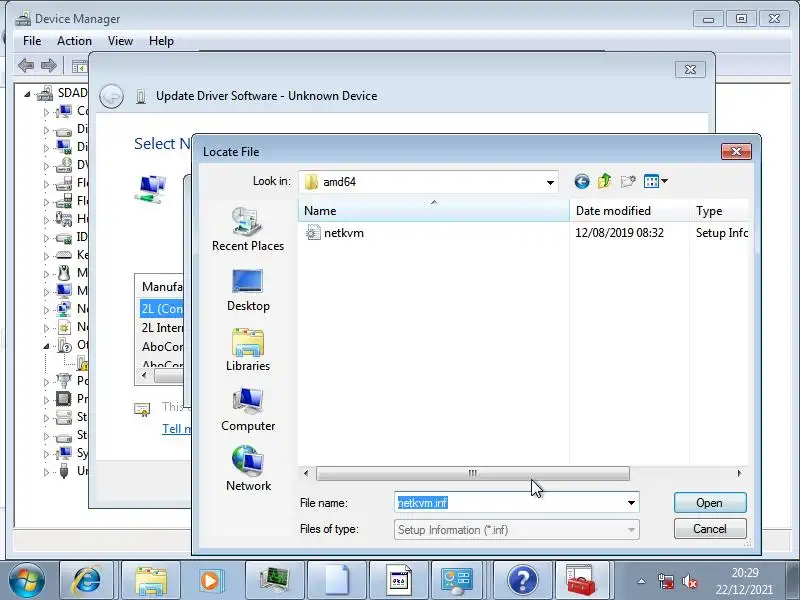Open the File name dropdown arrow
Viewport: 800px width, 600px height.
point(631,503)
